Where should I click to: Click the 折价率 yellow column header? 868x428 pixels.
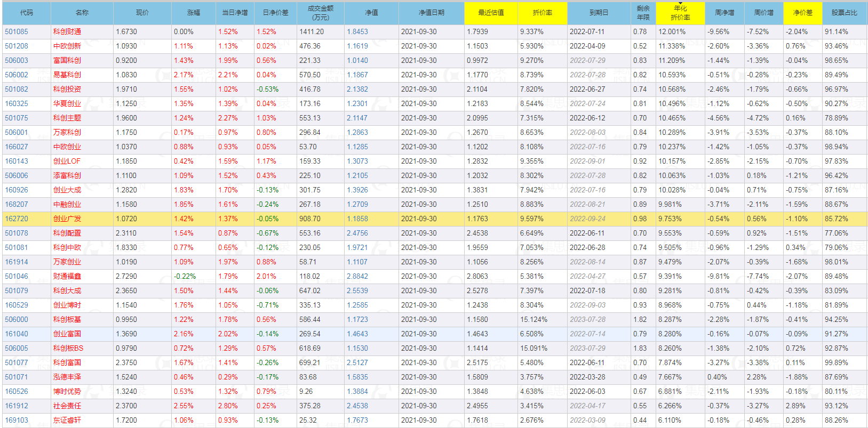(x=542, y=13)
